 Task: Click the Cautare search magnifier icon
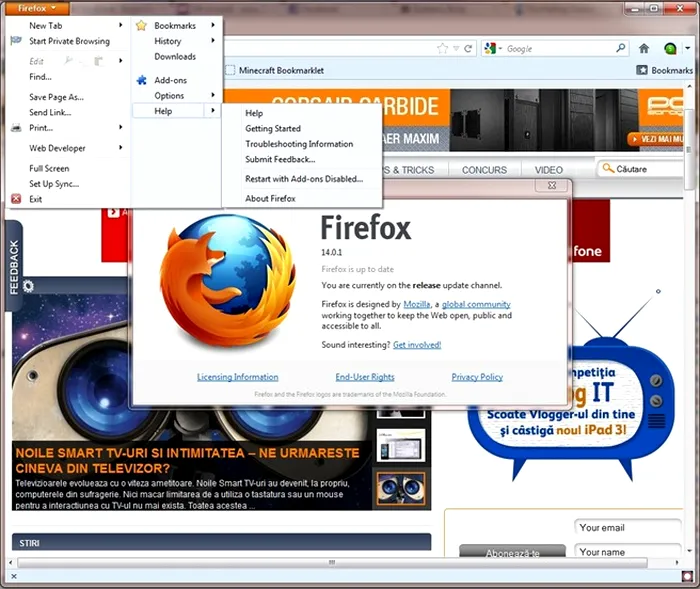coord(608,168)
